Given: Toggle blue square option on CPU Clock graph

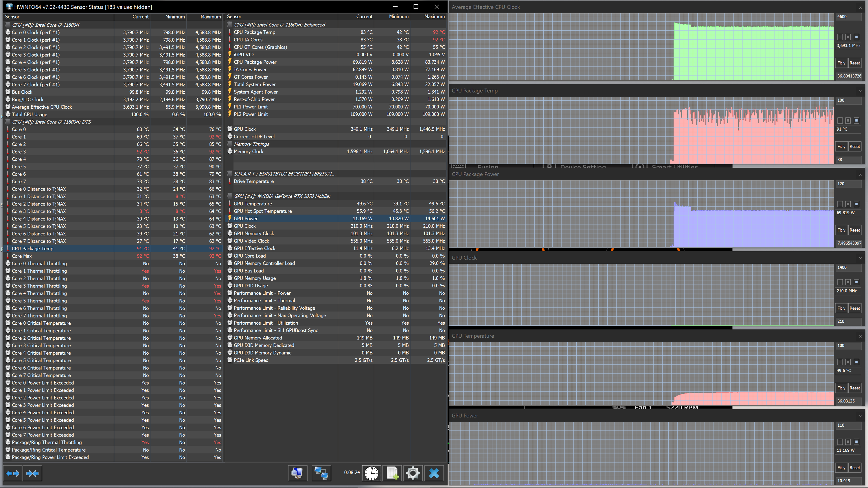Looking at the screenshot, I should click(856, 37).
